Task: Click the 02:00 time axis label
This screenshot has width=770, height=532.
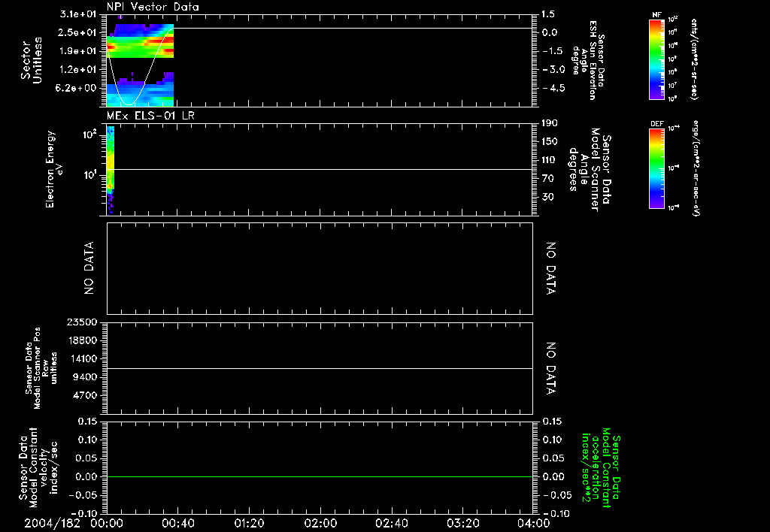Action: [x=320, y=523]
